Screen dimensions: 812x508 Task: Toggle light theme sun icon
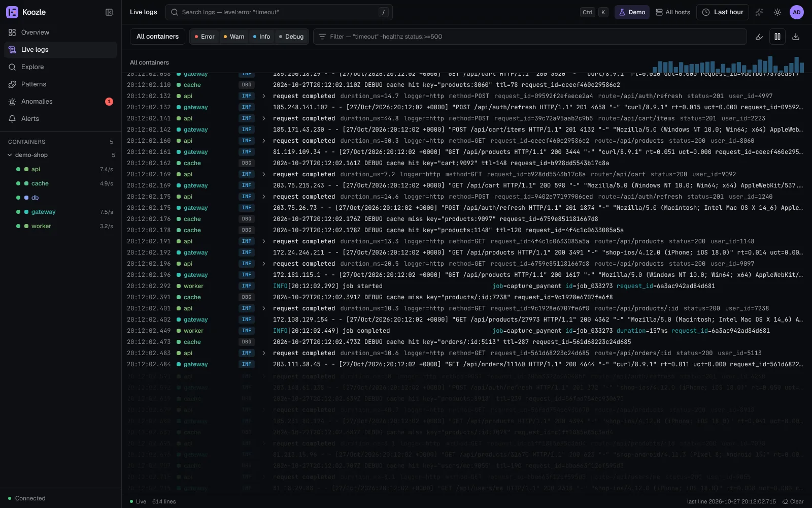coord(777,12)
